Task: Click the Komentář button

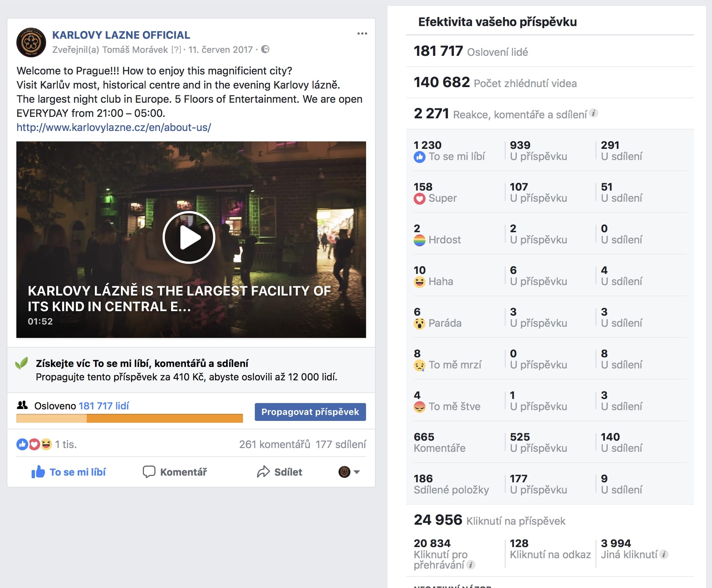Action: [175, 472]
